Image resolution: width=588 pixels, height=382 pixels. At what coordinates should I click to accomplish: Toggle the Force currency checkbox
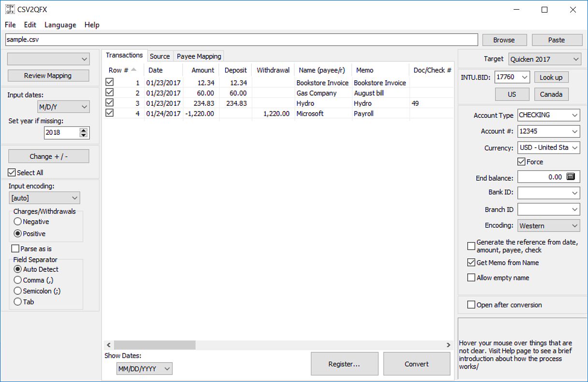(x=521, y=162)
